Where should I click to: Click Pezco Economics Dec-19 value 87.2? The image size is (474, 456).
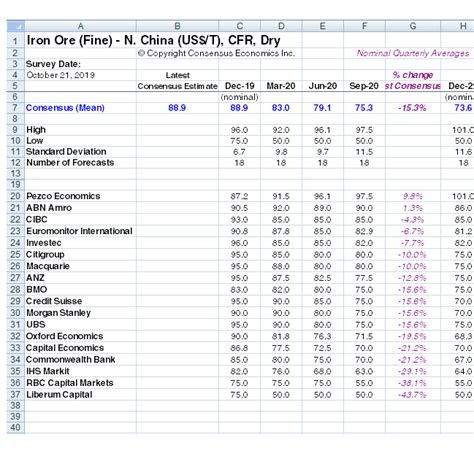(x=239, y=196)
